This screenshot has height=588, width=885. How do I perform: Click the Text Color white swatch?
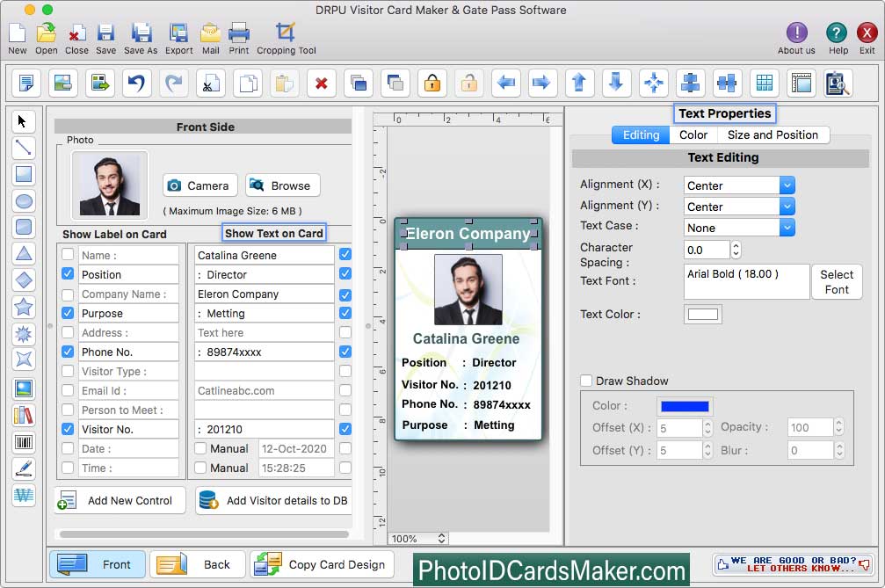point(703,315)
